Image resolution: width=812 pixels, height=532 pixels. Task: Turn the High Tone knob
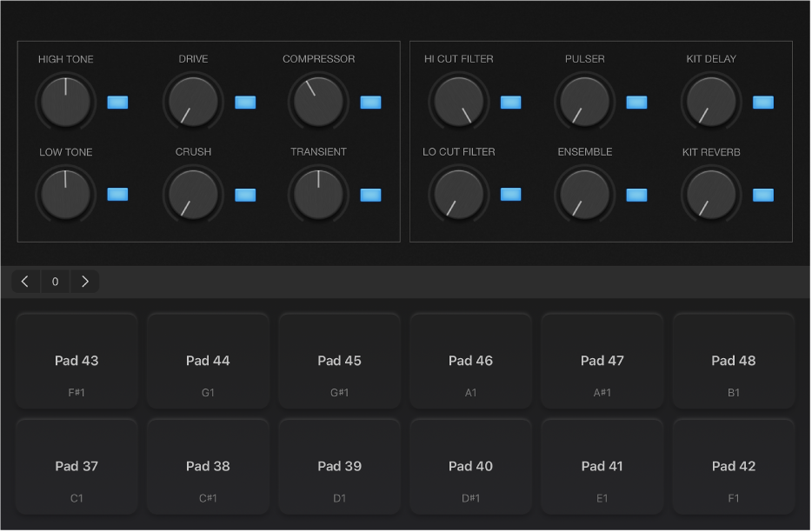pyautogui.click(x=65, y=102)
